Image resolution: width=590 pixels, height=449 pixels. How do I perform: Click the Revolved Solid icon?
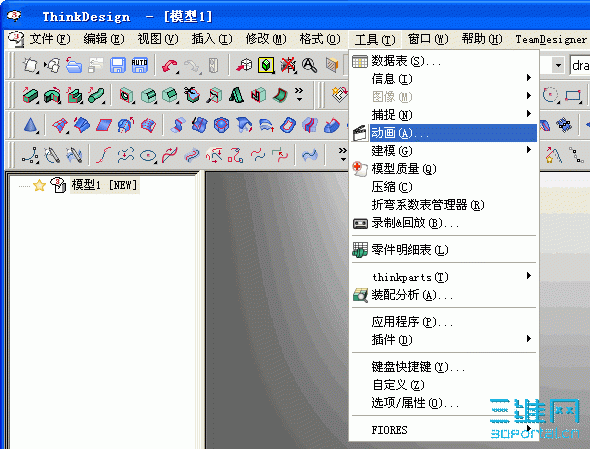[x=52, y=95]
